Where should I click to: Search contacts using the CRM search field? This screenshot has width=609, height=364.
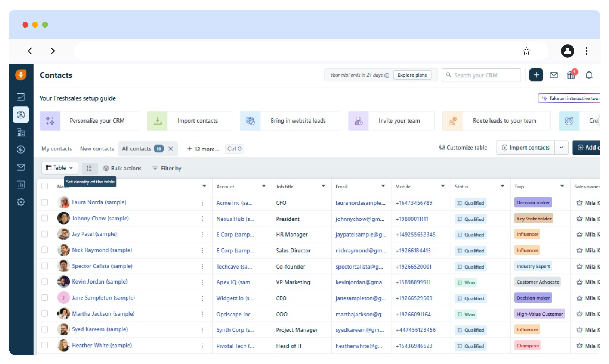click(x=481, y=75)
